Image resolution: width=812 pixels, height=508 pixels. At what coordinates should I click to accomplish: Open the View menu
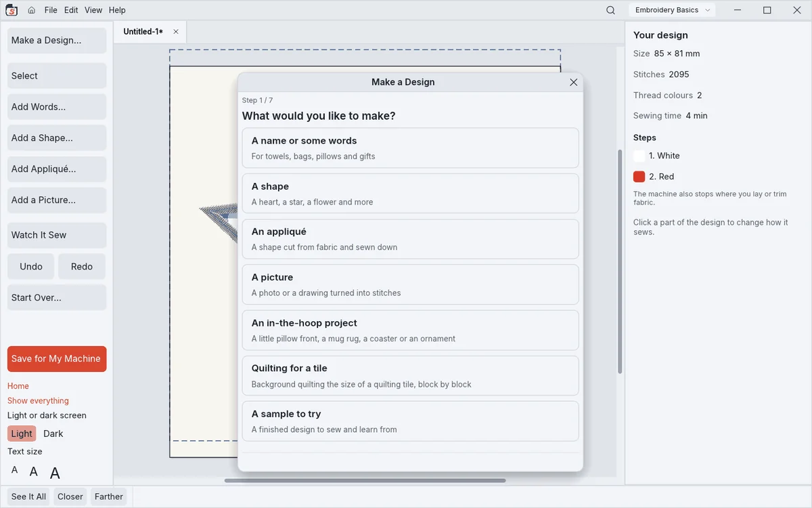[x=93, y=10]
